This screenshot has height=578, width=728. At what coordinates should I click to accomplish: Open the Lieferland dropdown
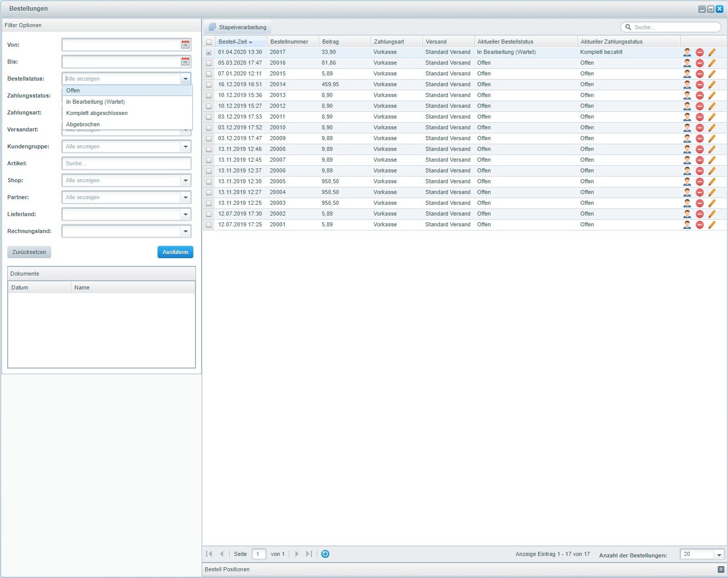185,214
